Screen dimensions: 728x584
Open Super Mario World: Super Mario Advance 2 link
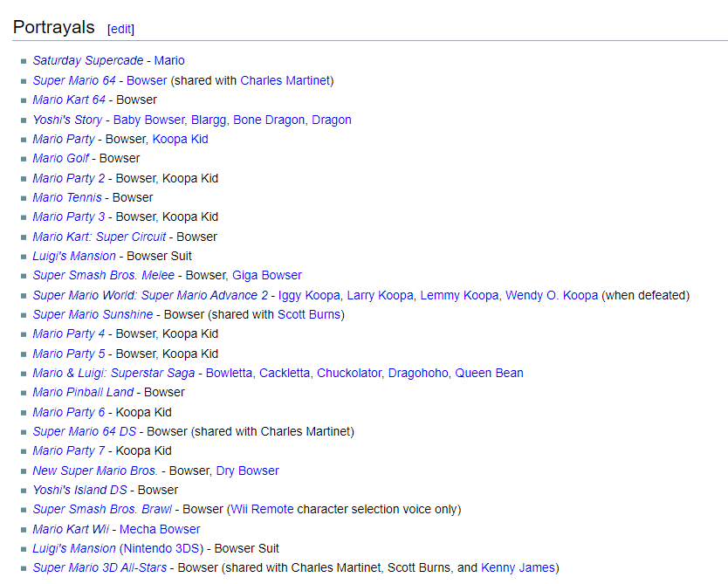[150, 295]
